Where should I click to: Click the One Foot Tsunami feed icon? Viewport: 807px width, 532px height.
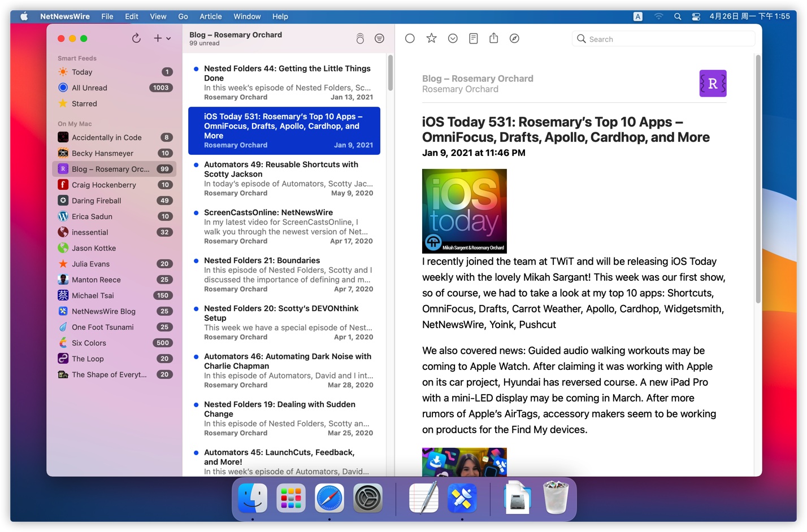click(63, 327)
